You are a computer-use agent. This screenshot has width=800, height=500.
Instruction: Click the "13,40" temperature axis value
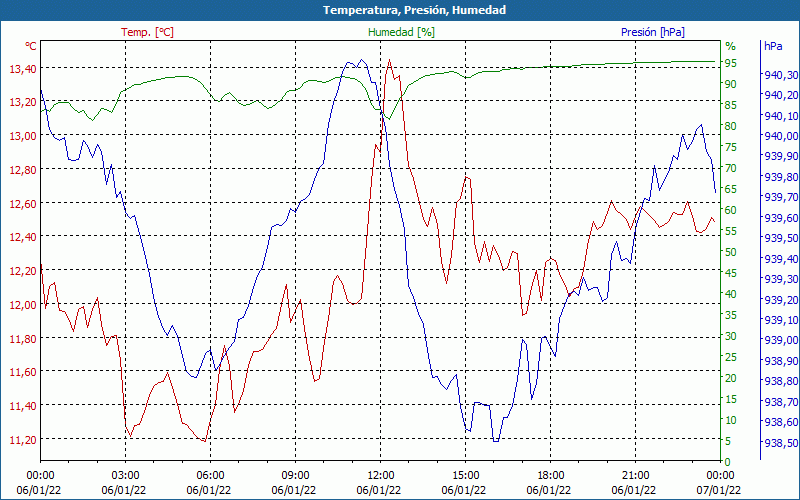(x=23, y=68)
